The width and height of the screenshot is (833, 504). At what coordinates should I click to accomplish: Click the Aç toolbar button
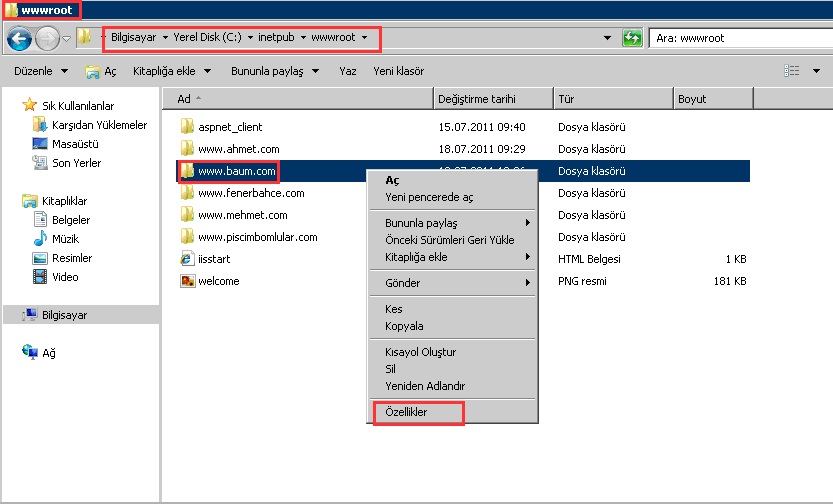click(100, 71)
